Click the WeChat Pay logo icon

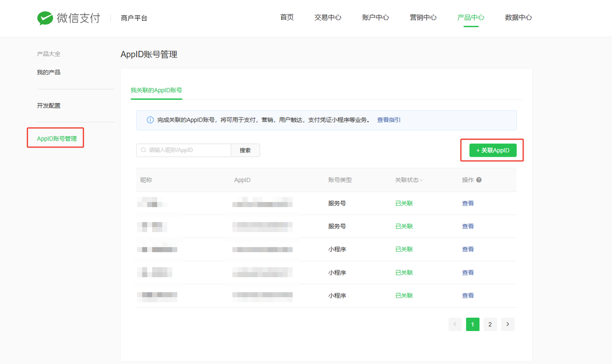(45, 18)
